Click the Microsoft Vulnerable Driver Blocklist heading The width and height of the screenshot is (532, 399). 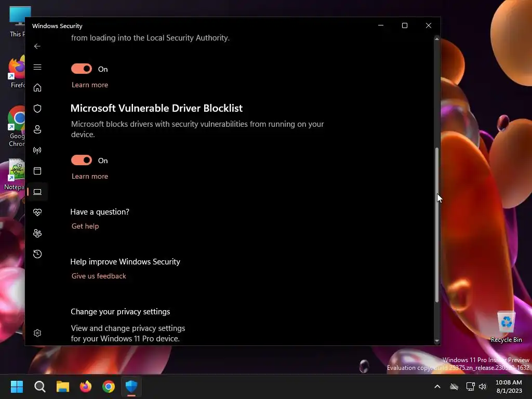(x=156, y=108)
